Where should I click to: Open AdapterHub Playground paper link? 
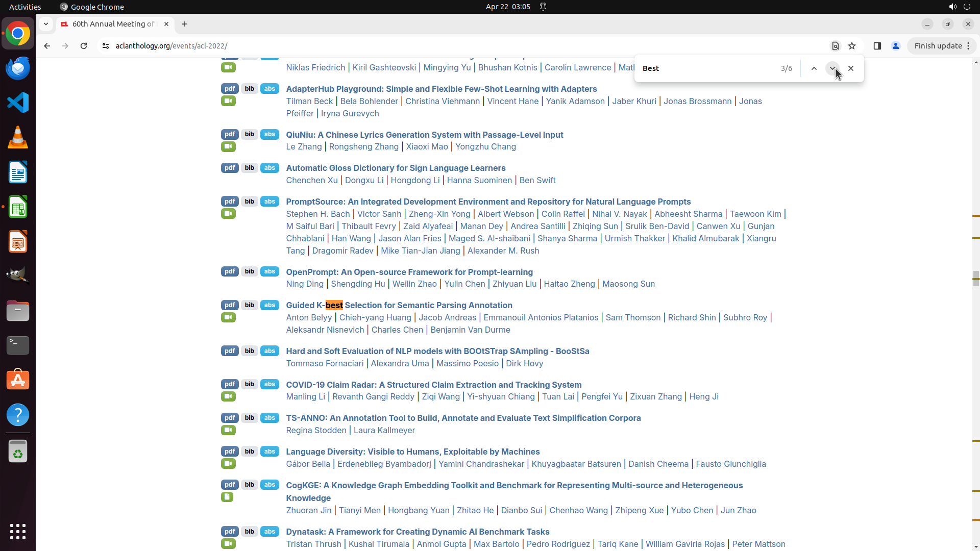441,89
